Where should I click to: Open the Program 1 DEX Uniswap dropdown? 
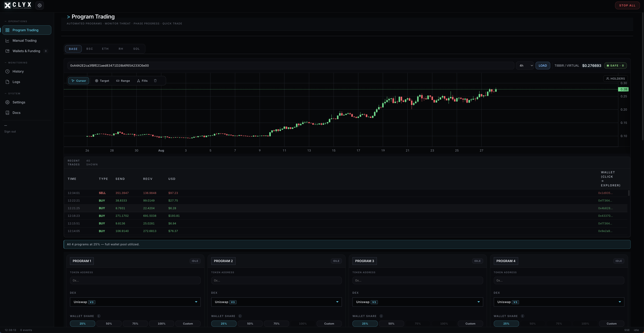[135, 302]
